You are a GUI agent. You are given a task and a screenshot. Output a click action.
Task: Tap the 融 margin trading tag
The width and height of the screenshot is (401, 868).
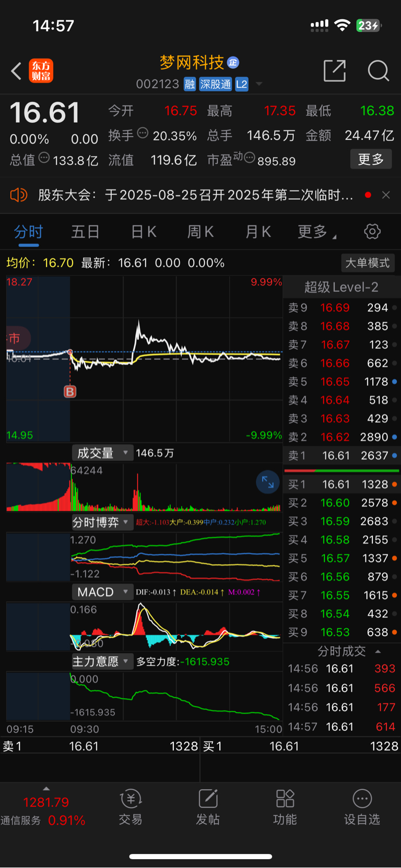190,84
